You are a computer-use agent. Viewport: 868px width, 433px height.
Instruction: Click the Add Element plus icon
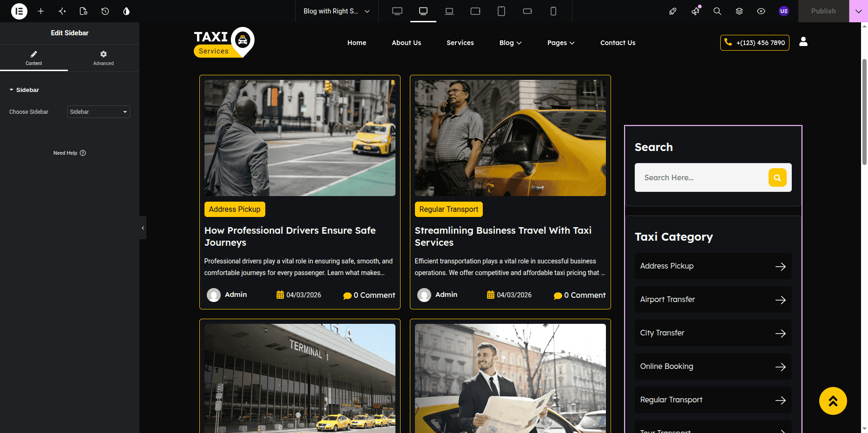[41, 11]
